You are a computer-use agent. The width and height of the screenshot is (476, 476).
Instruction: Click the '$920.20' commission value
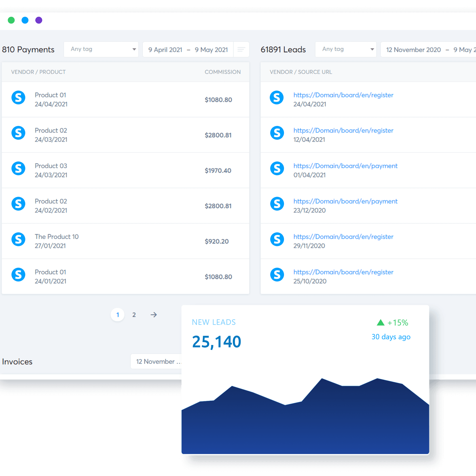pos(217,241)
